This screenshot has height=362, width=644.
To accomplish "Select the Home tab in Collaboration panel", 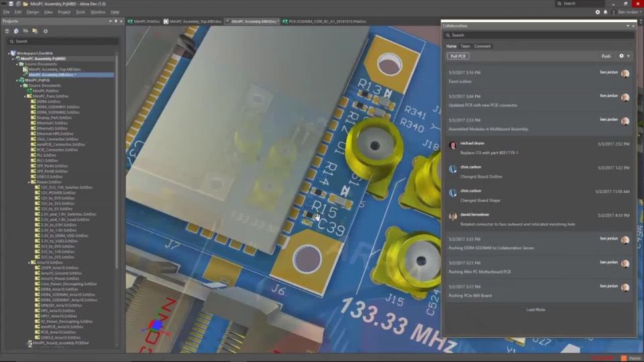I will tap(451, 46).
